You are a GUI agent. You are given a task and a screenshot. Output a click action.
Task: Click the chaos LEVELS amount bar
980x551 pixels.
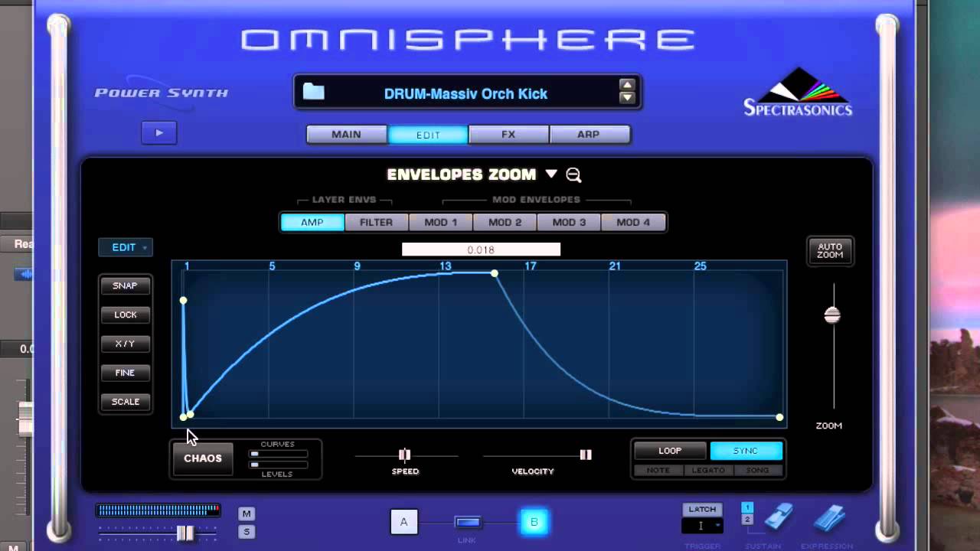tap(278, 465)
